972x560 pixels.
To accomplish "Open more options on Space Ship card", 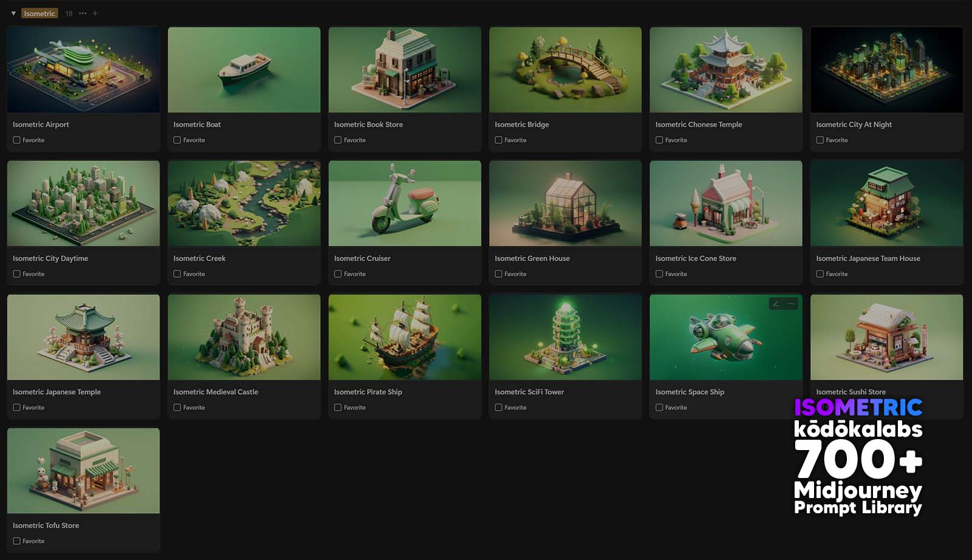I will [791, 304].
